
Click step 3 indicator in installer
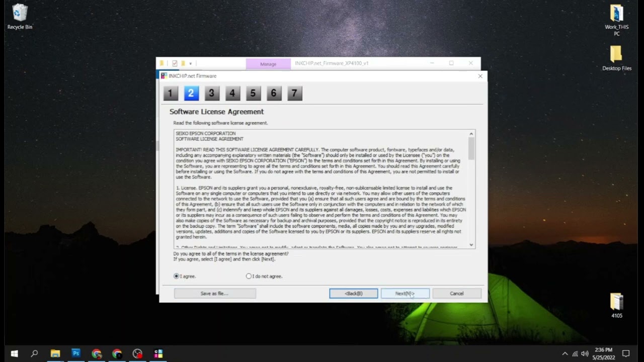coord(212,93)
